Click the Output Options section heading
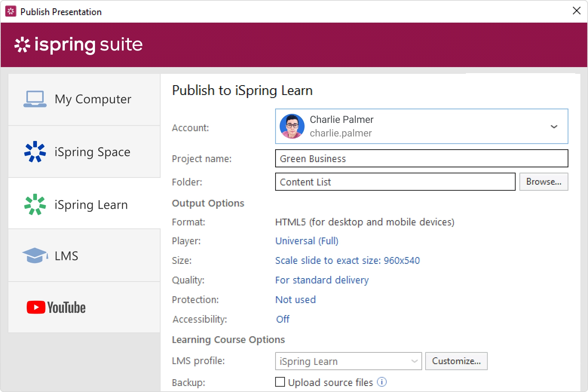 (x=208, y=203)
